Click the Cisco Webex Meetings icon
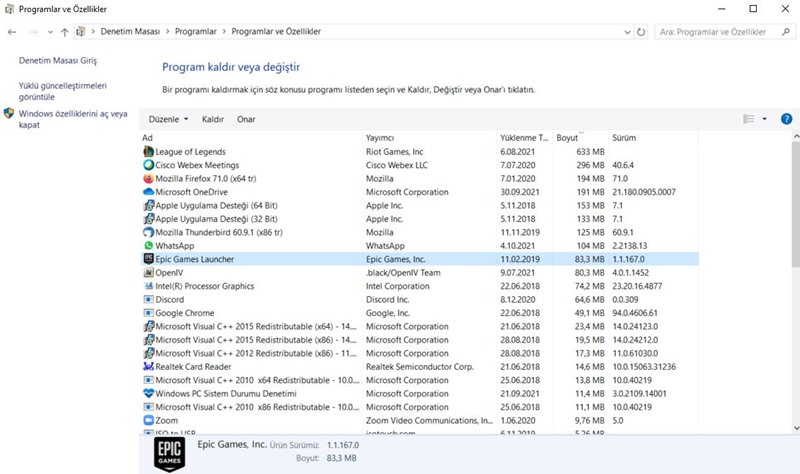The height and width of the screenshot is (474, 800). pyautogui.click(x=148, y=165)
